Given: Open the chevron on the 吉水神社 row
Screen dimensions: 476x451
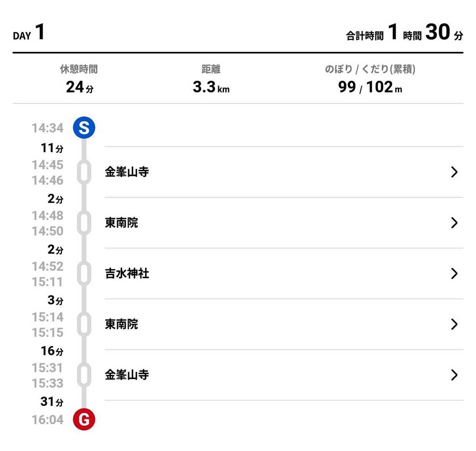Looking at the screenshot, I should point(454,274).
